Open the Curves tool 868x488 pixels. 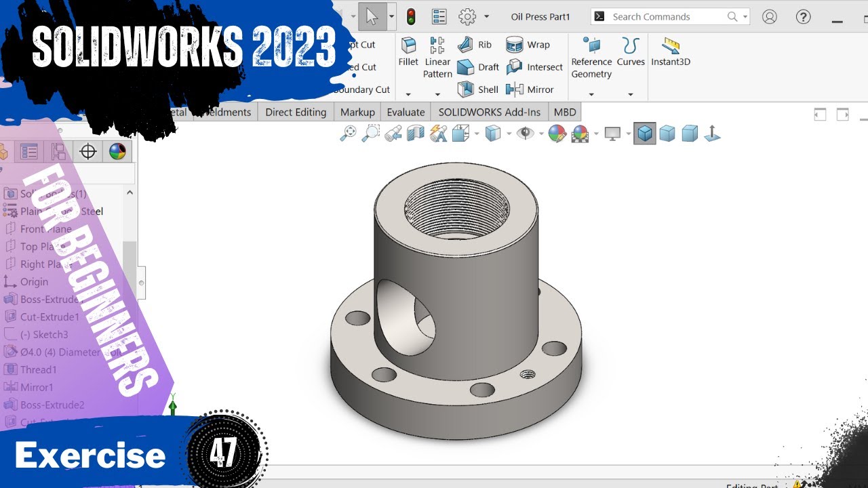631,52
